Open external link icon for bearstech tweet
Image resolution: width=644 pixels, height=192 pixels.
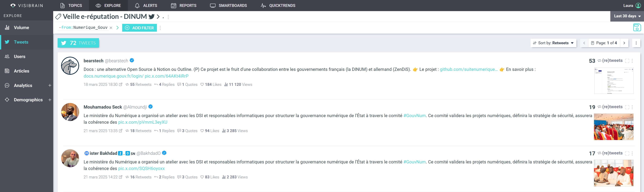click(x=121, y=84)
